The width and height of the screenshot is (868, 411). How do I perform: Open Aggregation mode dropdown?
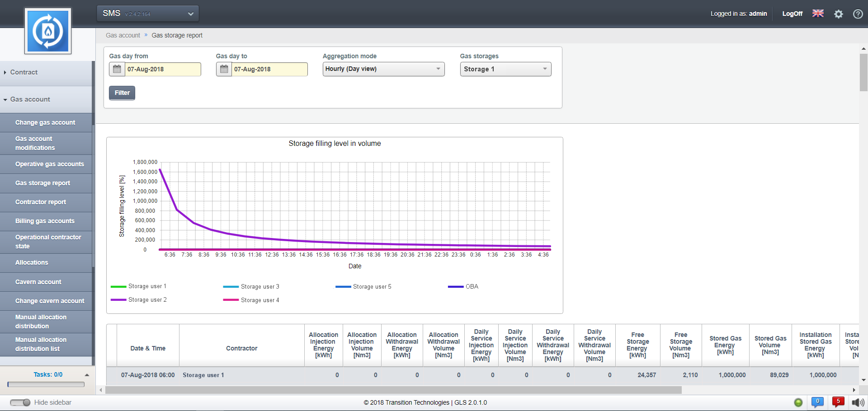[384, 69]
